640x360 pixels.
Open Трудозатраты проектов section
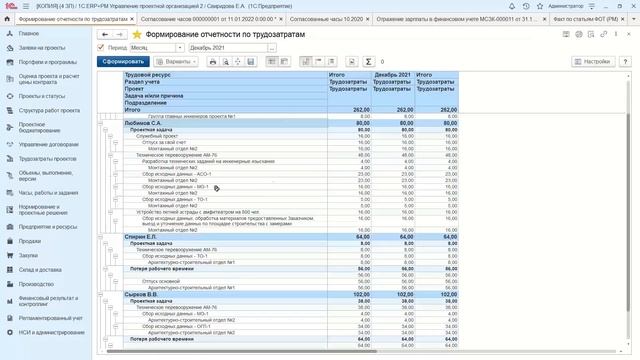click(x=46, y=159)
